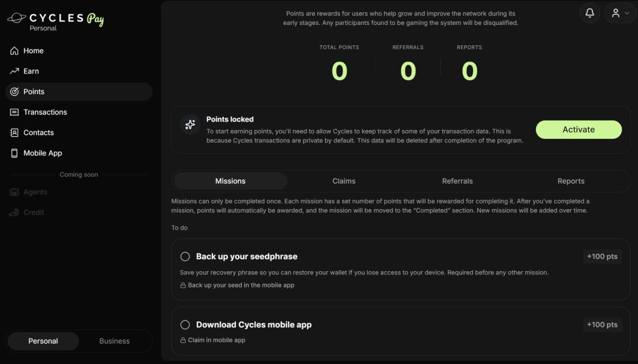Click the Referrals count value
This screenshot has height=364, width=638.
408,71
